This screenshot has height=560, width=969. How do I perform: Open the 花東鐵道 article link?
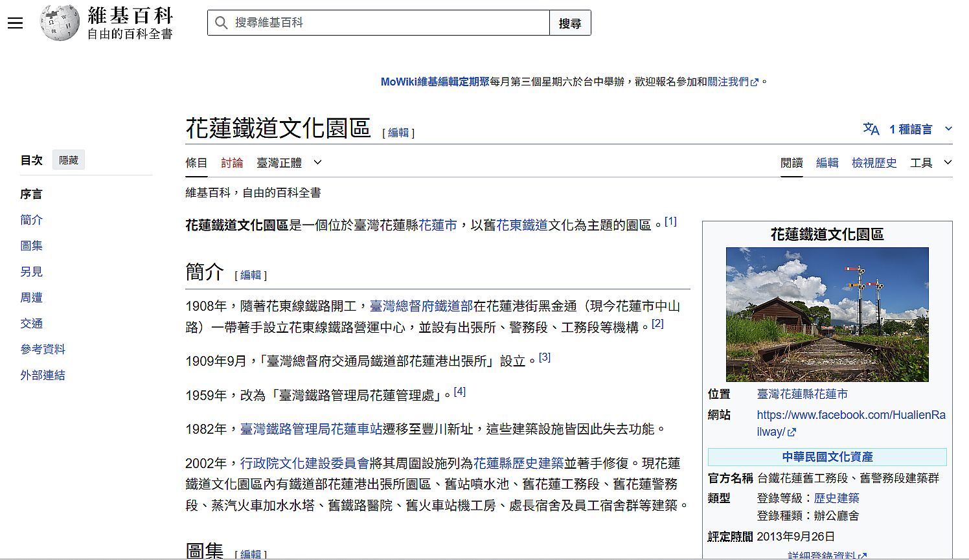click(522, 225)
